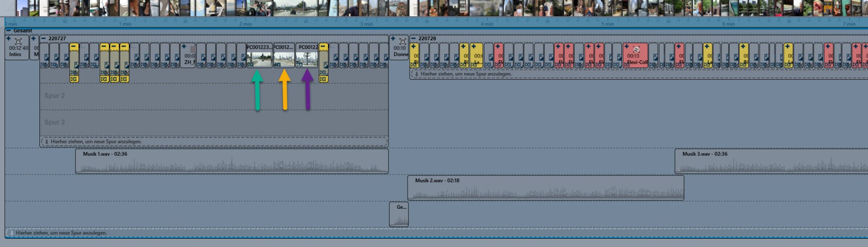Expand the ZH_ chapter plus icon
Image resolution: width=868 pixels, height=247 pixels.
(x=184, y=46)
